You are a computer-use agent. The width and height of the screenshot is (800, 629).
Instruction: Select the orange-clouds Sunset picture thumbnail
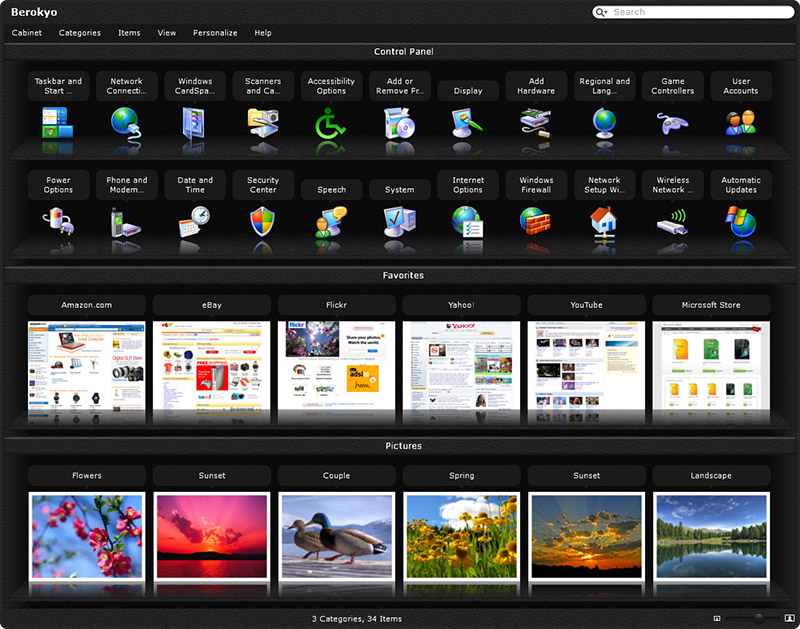586,536
